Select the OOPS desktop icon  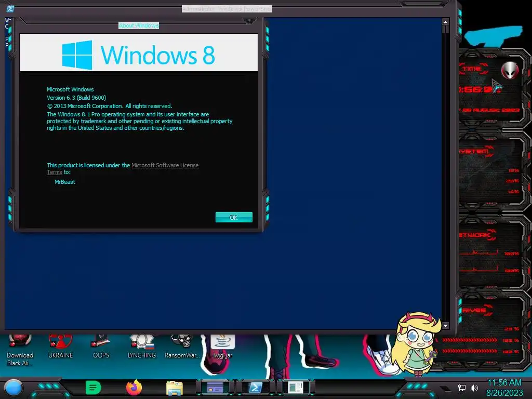click(x=101, y=347)
